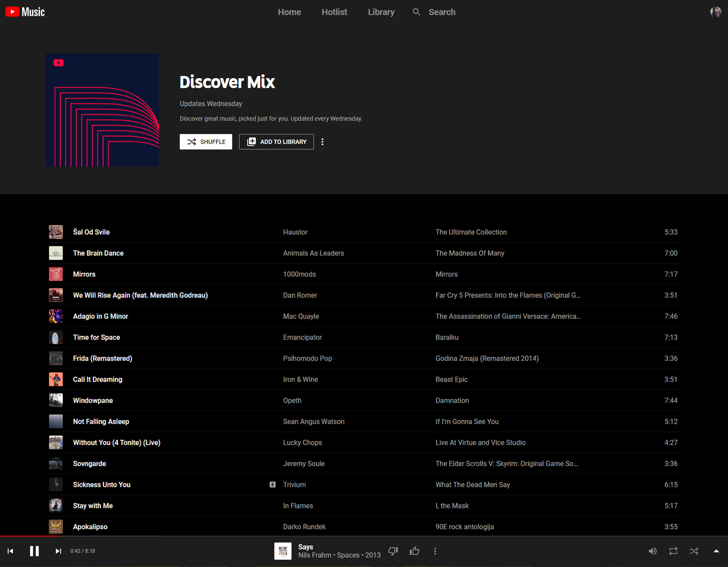Click the SHUFFLE button
The height and width of the screenshot is (567, 728).
coord(206,142)
